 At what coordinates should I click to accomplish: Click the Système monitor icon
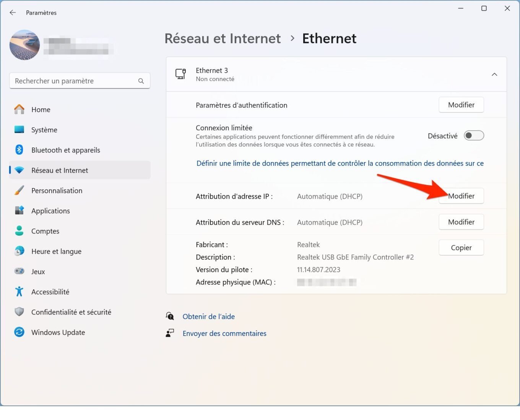click(19, 130)
